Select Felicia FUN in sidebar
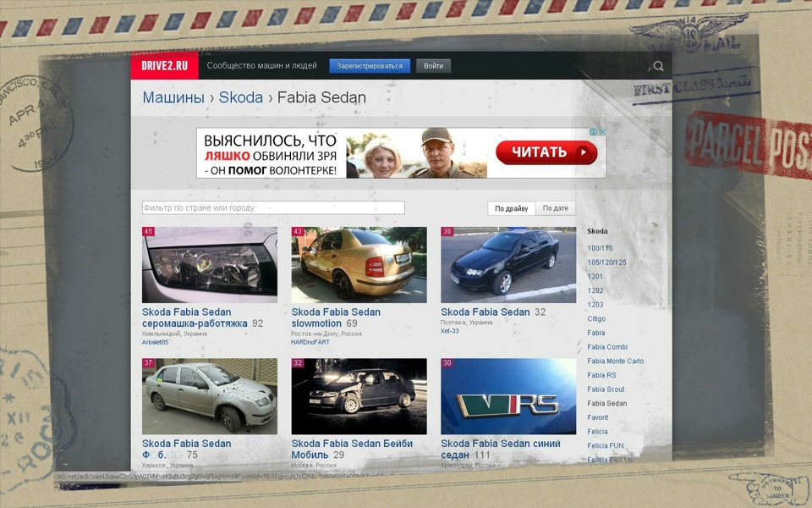 click(606, 445)
